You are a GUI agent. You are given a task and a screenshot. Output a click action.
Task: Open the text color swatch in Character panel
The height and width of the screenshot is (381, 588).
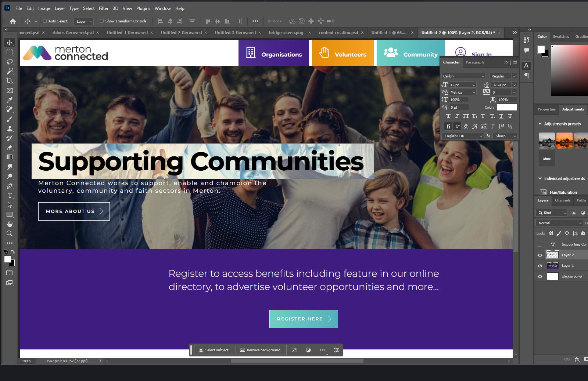click(x=507, y=107)
